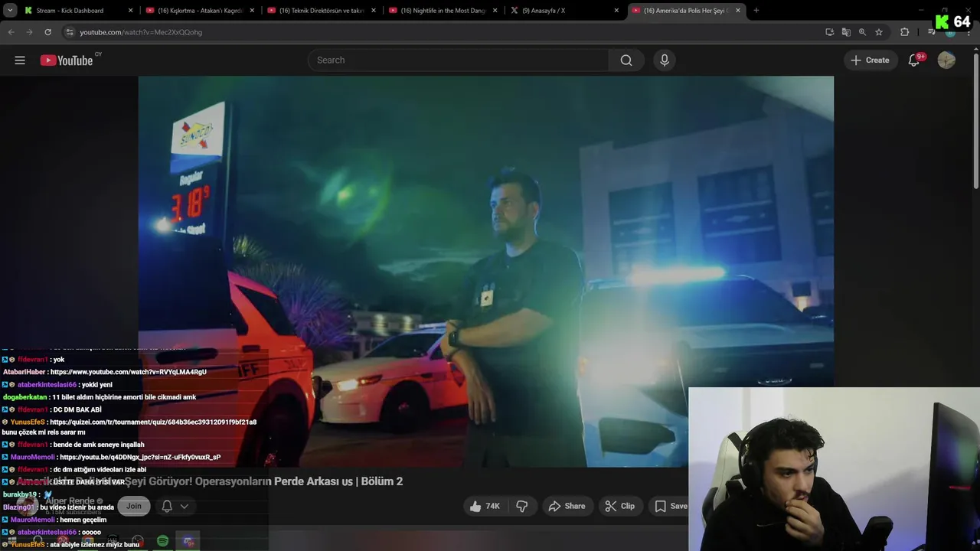The image size is (980, 551).
Task: Click the video player to pause
Action: [485, 271]
